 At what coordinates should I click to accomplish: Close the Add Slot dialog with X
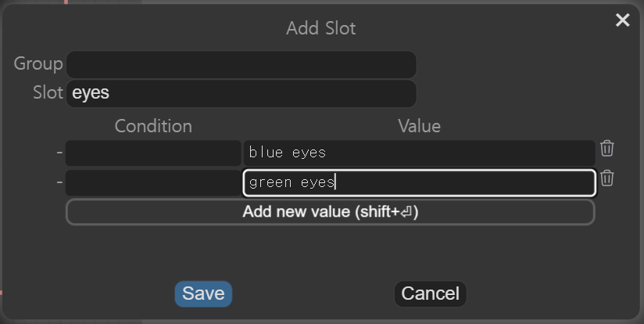(x=622, y=20)
